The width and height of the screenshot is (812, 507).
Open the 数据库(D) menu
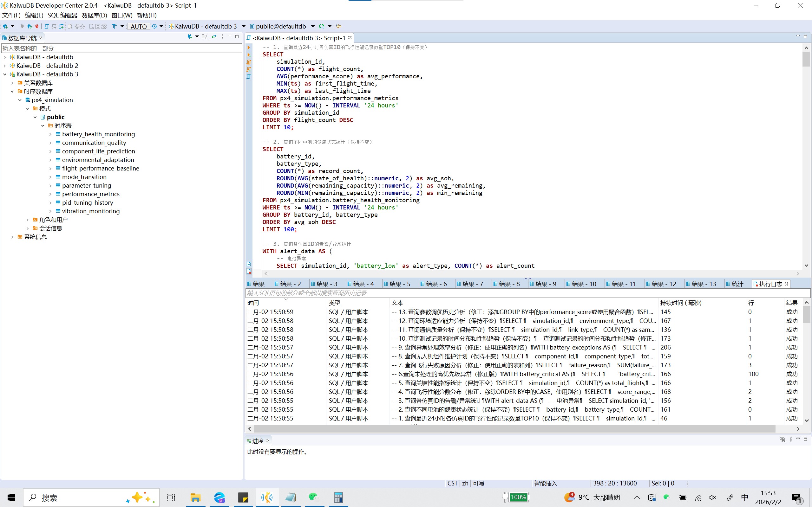[94, 15]
